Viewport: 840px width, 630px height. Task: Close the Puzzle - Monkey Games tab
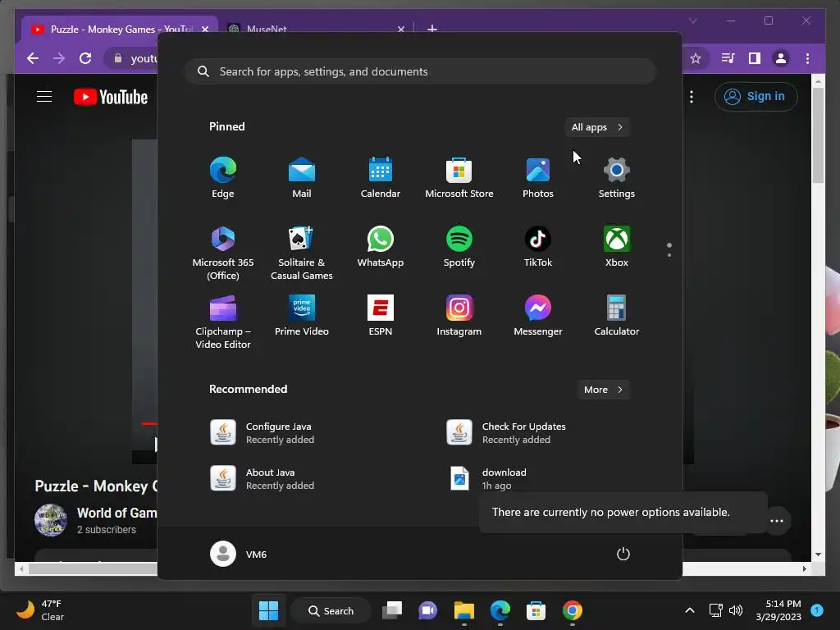point(205,30)
